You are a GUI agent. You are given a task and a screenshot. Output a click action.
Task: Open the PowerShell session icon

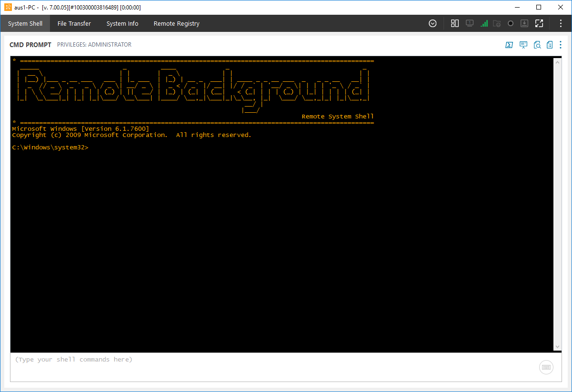pyautogui.click(x=509, y=45)
